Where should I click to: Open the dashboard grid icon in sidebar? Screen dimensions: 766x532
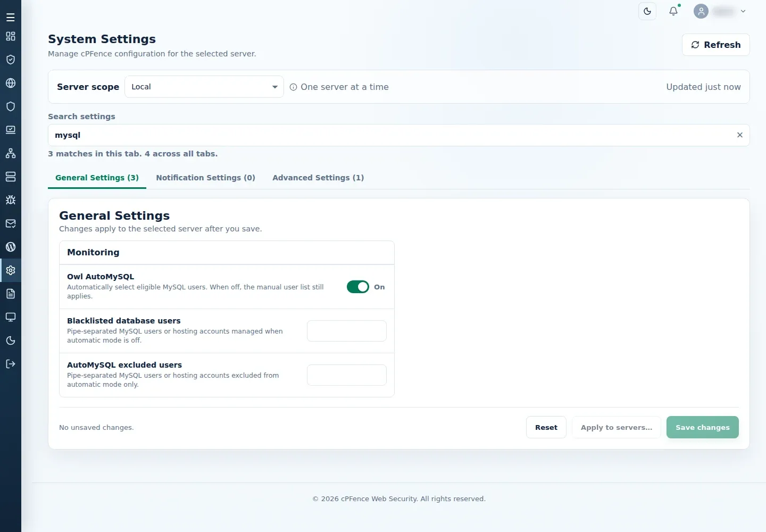coord(11,36)
